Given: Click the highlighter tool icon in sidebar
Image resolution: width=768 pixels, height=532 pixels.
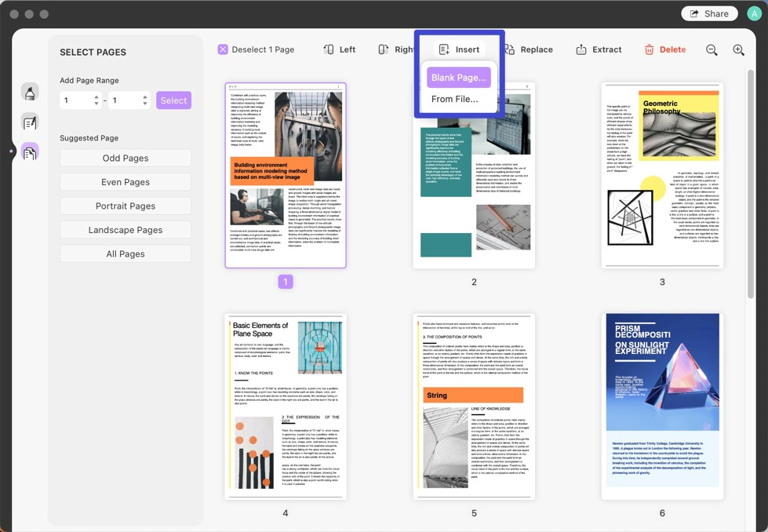Looking at the screenshot, I should tap(30, 92).
